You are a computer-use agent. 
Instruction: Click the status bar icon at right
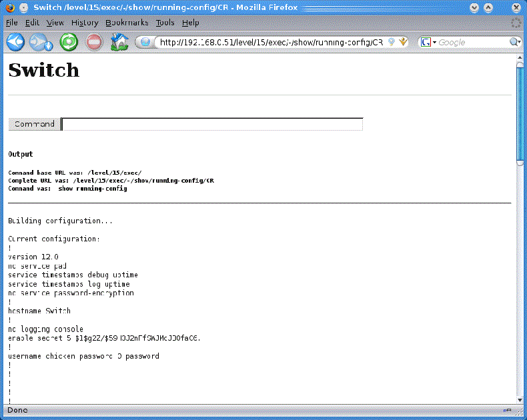coord(507,410)
